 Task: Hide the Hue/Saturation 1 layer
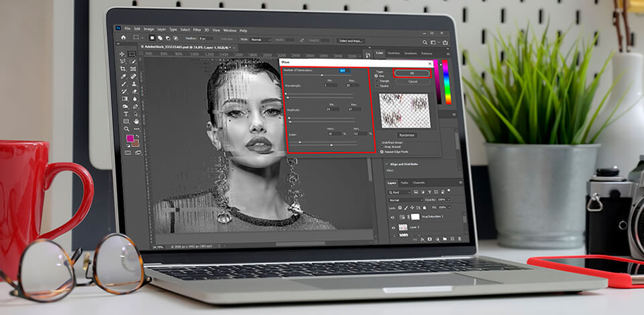pyautogui.click(x=392, y=217)
